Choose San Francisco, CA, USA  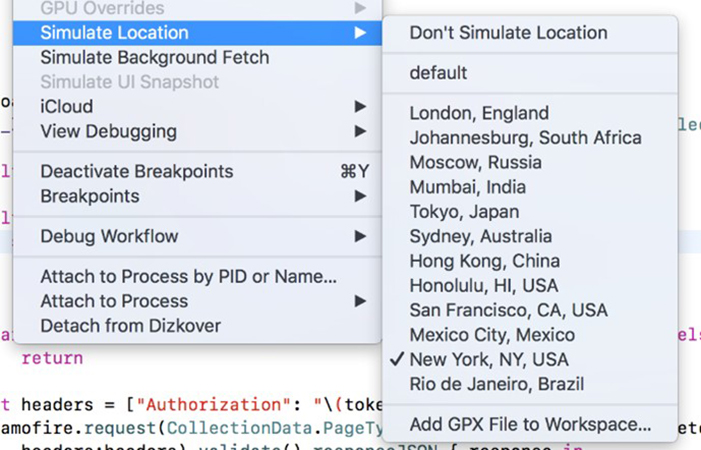pos(508,310)
